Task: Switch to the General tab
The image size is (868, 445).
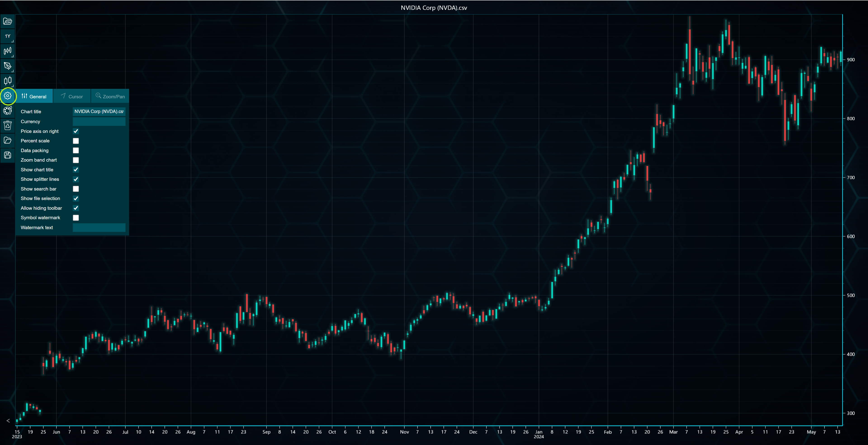Action: pyautogui.click(x=34, y=96)
